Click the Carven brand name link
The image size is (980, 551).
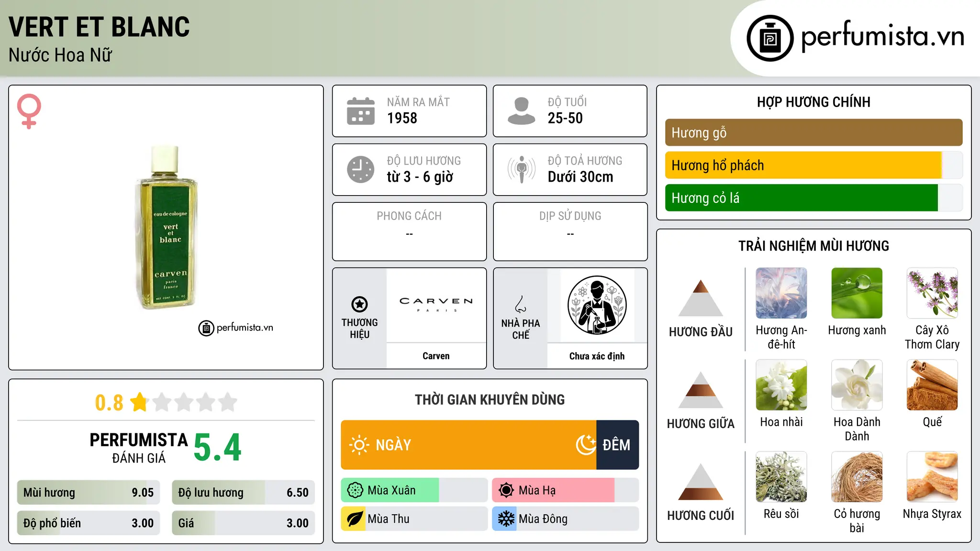click(436, 356)
